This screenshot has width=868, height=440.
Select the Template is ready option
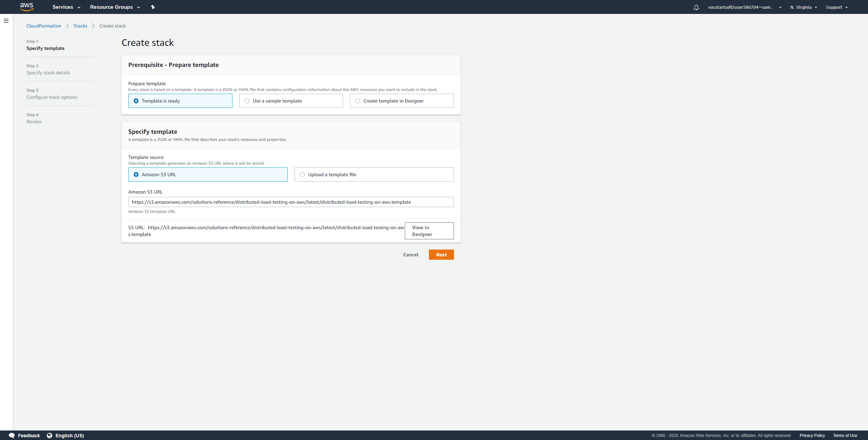click(x=180, y=101)
